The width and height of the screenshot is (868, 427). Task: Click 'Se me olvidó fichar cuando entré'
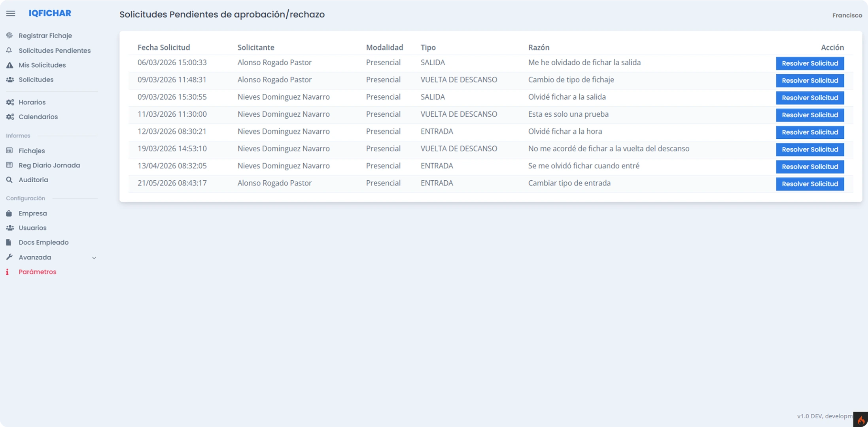(x=584, y=166)
